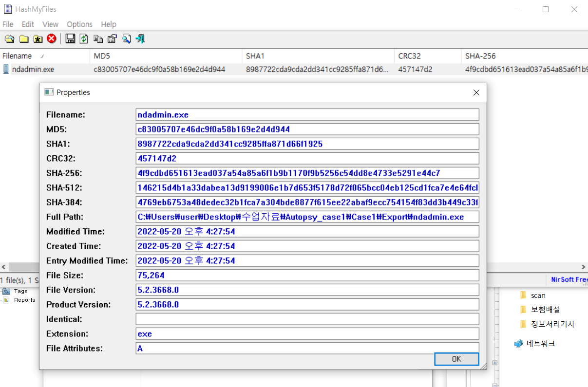Sort by the MD5 column header
Viewport: 588px width, 387px height.
coord(166,56)
